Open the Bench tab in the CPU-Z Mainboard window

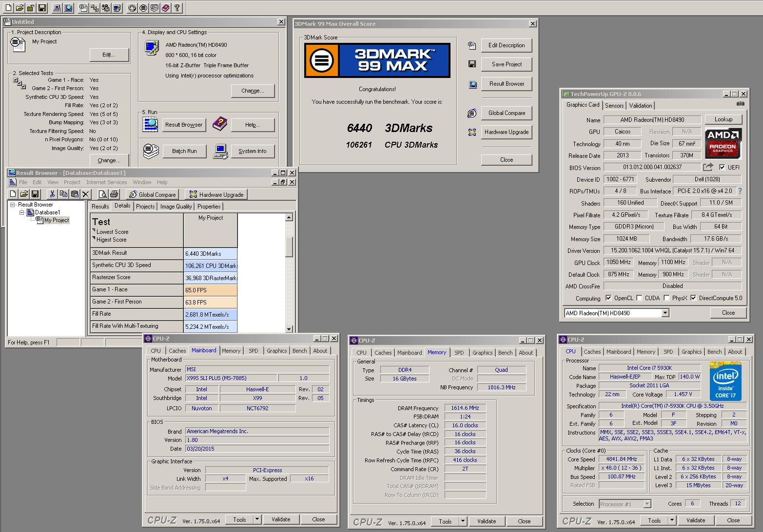300,351
